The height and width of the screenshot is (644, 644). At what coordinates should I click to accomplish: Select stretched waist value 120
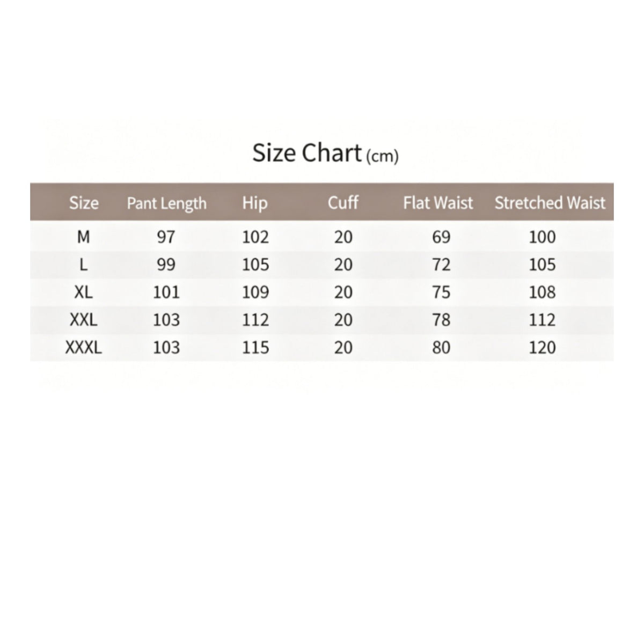542,347
